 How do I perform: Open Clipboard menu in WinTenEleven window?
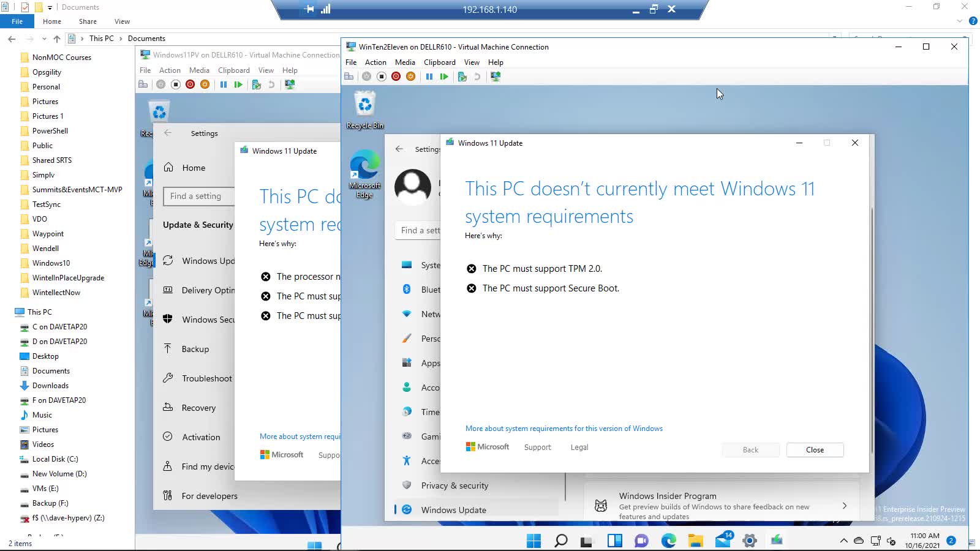click(x=440, y=62)
